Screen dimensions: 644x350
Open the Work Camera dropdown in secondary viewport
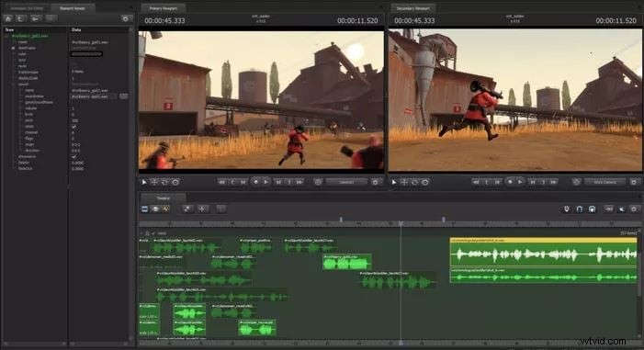point(605,182)
